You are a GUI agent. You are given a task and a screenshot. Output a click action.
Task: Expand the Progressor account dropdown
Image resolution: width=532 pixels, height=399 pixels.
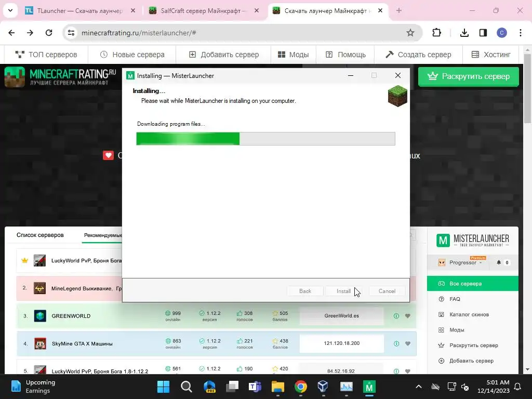tap(463, 262)
